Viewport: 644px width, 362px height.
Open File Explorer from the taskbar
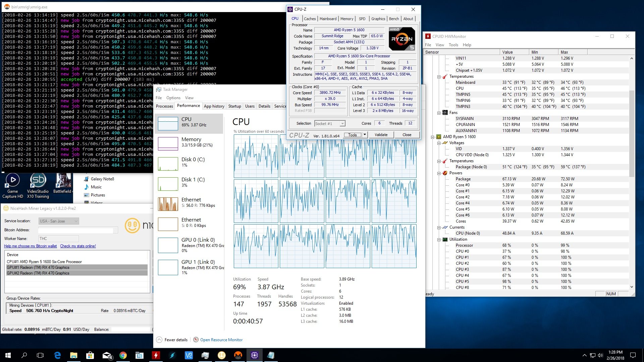point(73,355)
